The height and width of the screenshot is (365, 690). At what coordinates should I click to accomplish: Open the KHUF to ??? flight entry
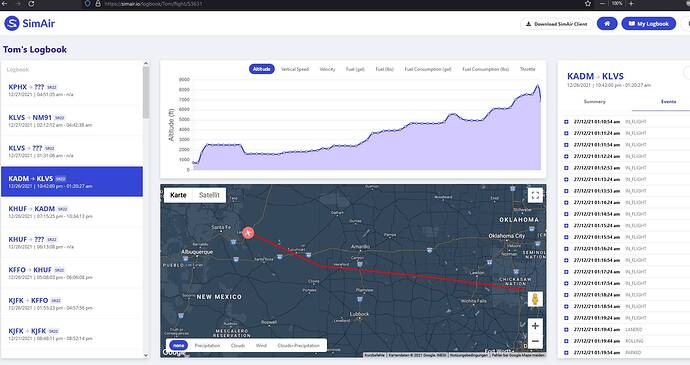point(72,242)
